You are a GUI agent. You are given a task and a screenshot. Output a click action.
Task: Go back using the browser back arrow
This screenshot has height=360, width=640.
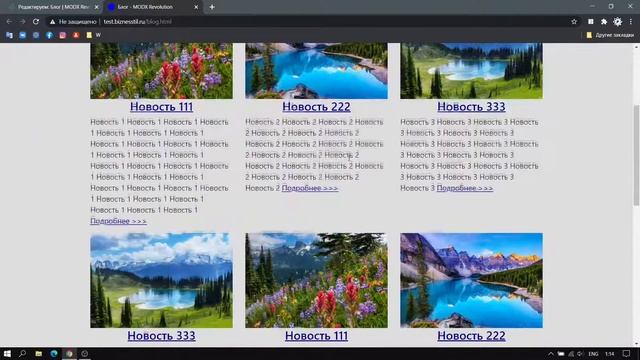click(x=9, y=22)
